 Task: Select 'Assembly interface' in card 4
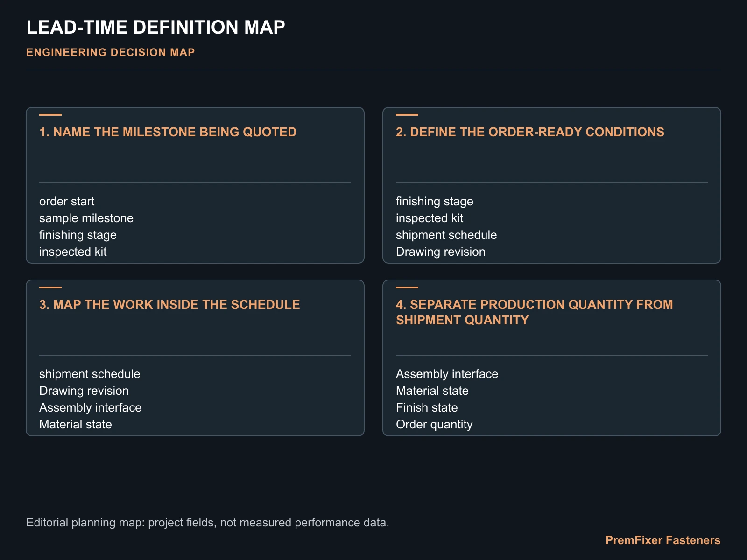click(x=447, y=374)
